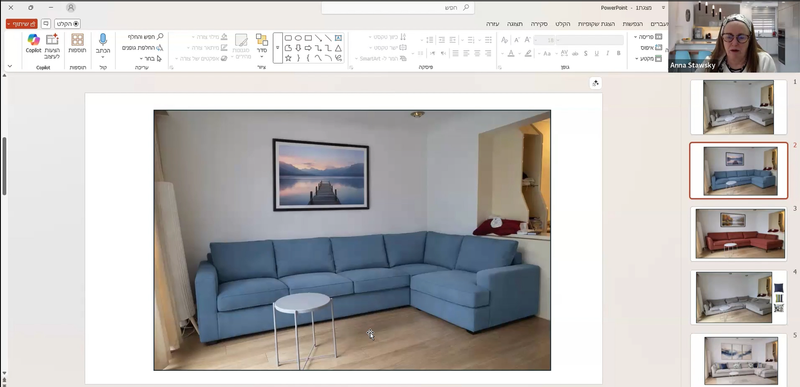Click the text highlight color pen

tap(528, 53)
